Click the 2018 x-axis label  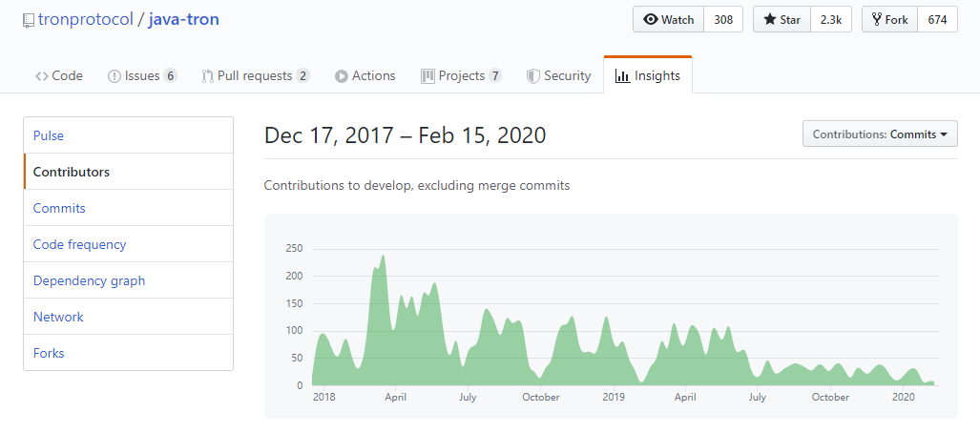324,397
